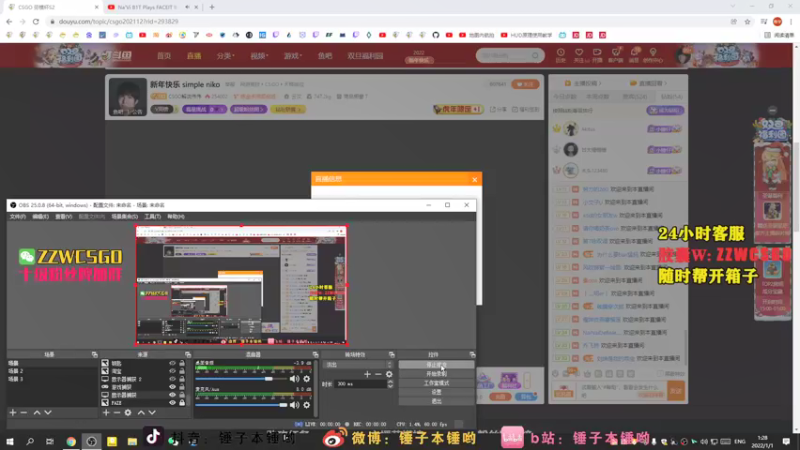This screenshot has width=800, height=450.
Task: Open the OBS Help menu
Action: click(176, 216)
